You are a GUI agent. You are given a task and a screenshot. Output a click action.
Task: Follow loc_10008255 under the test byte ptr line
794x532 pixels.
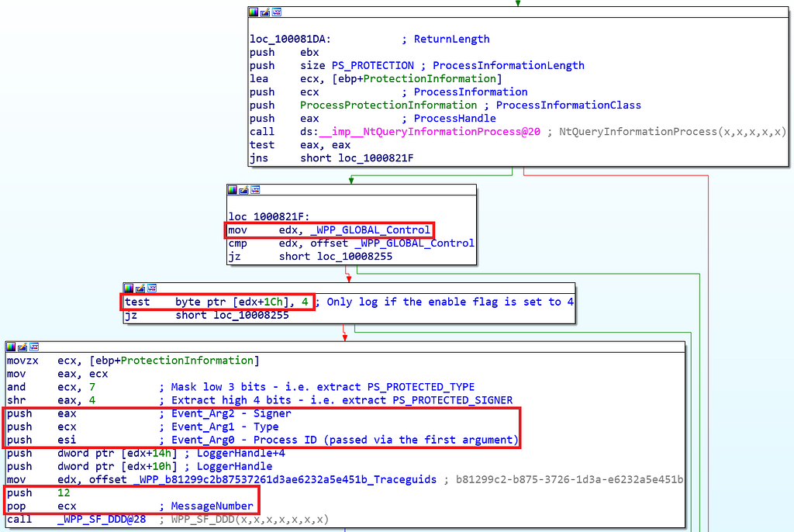point(251,315)
